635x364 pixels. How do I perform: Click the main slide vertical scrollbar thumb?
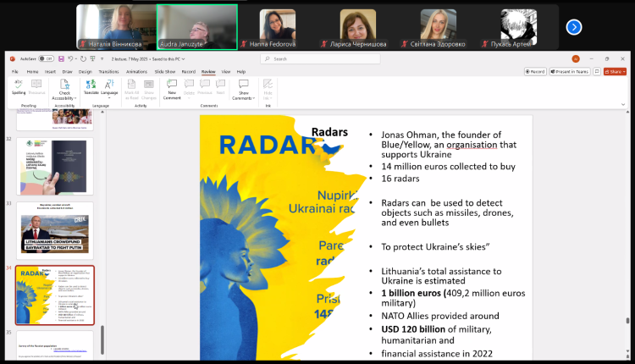point(627,321)
